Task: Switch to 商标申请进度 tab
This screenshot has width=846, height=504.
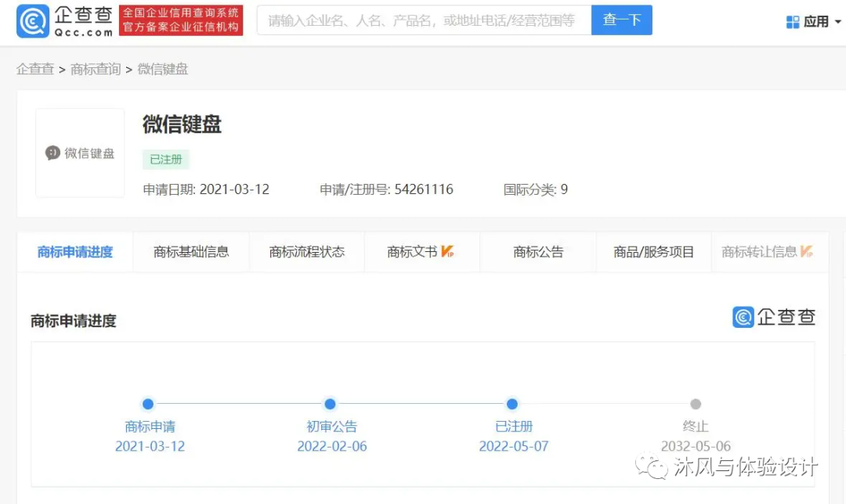Action: (75, 252)
